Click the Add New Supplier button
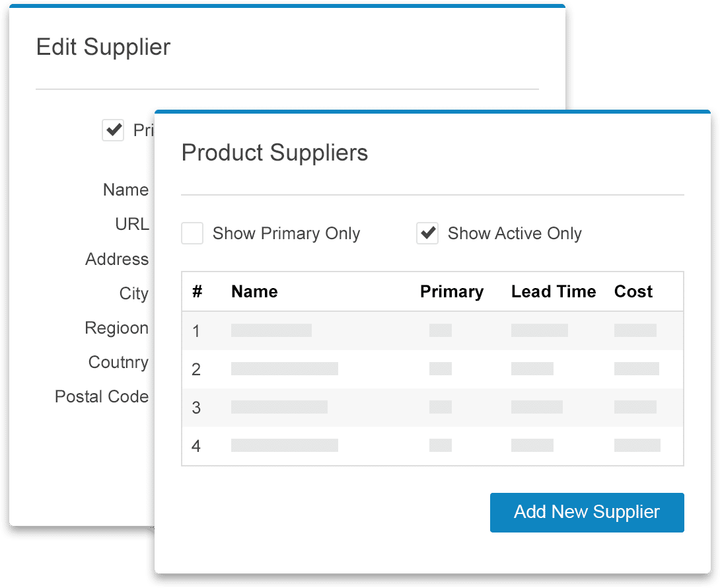The width and height of the screenshot is (720, 588). click(587, 512)
